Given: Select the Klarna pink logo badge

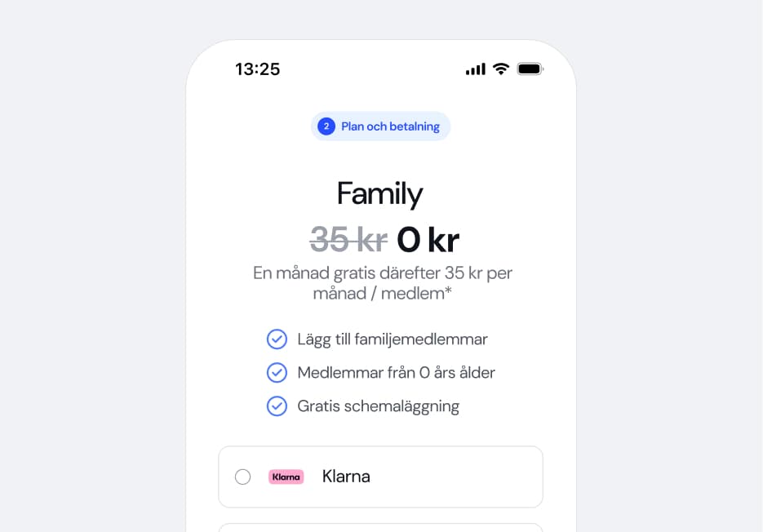Looking at the screenshot, I should [x=286, y=477].
